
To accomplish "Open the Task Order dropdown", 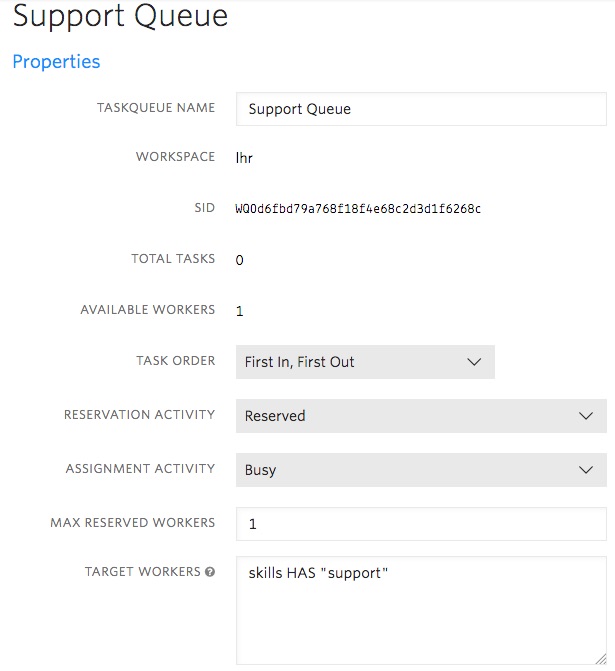I will tap(365, 362).
